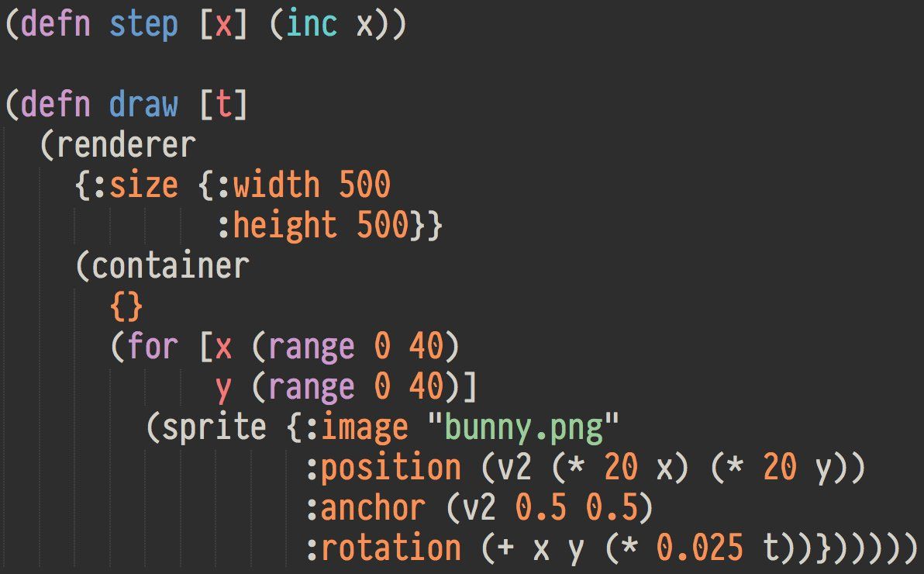Click the number 0.025
This screenshot has height=574, width=924.
coord(700,548)
